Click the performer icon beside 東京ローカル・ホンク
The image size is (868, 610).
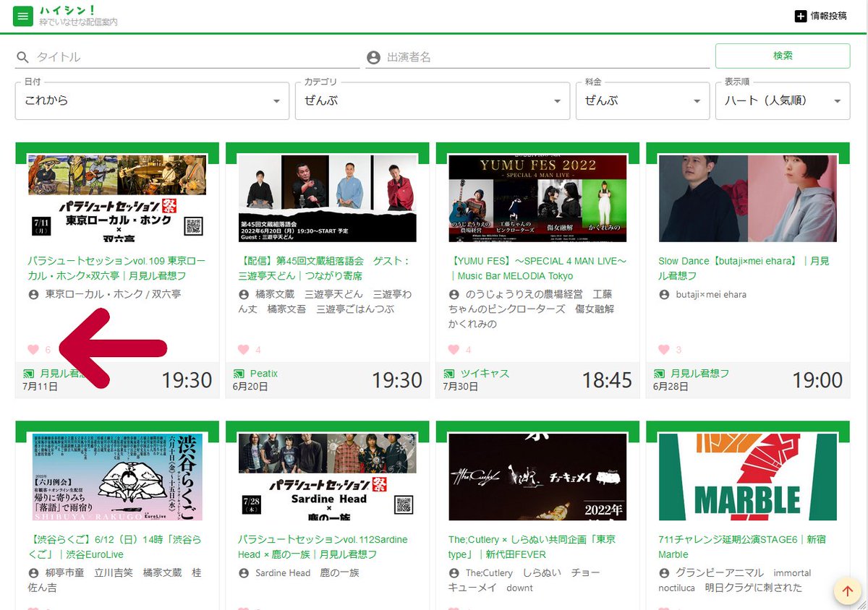click(33, 295)
